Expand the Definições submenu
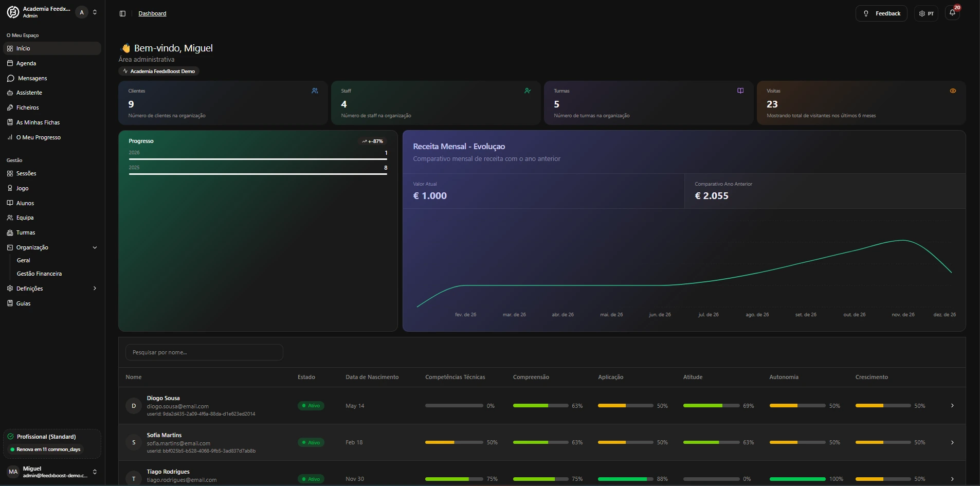The height and width of the screenshot is (486, 980). [95, 288]
